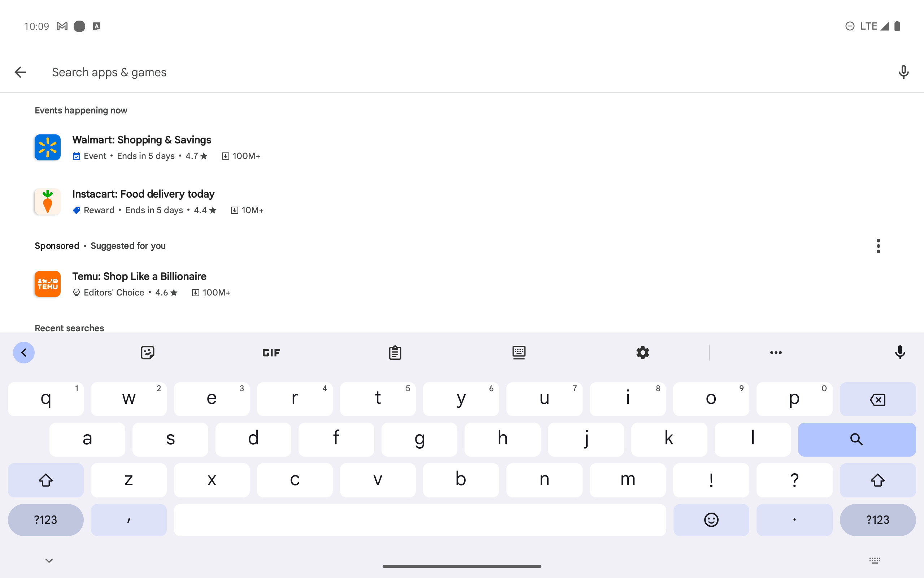
Task: Tap the t key
Action: point(378,399)
